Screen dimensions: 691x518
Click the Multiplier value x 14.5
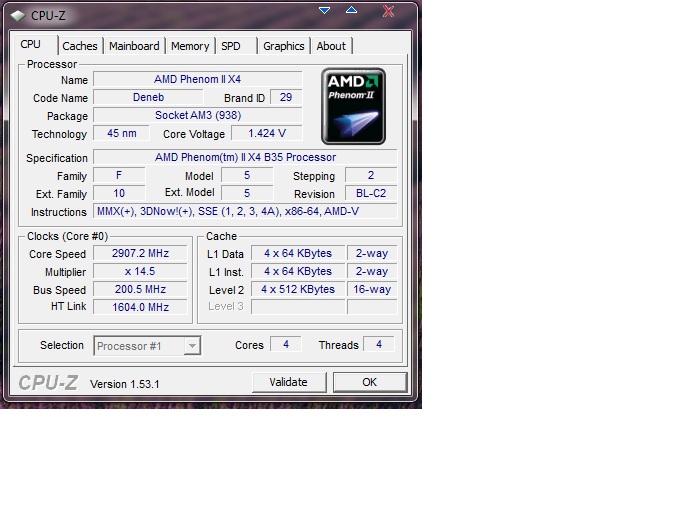[x=140, y=272]
